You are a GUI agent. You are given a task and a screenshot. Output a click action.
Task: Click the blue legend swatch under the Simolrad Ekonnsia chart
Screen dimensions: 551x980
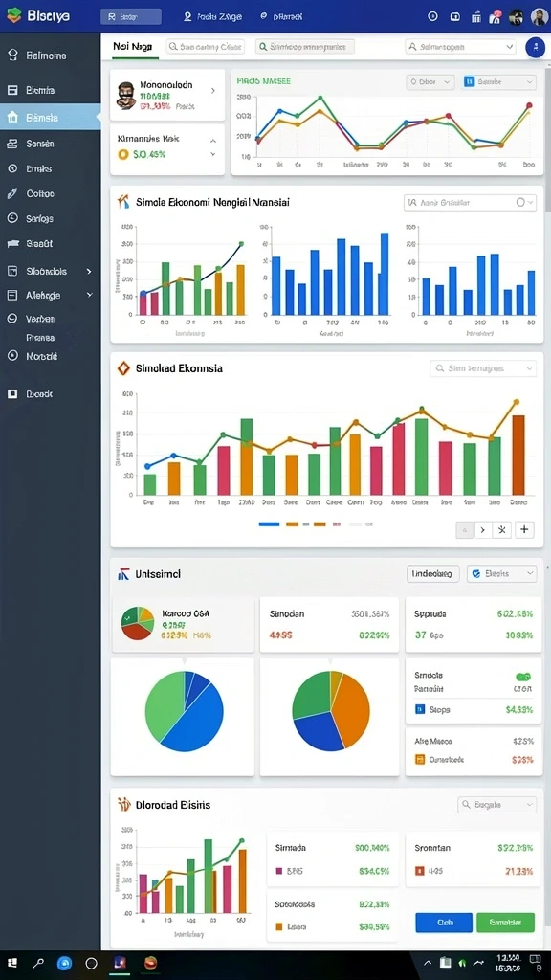tap(269, 524)
